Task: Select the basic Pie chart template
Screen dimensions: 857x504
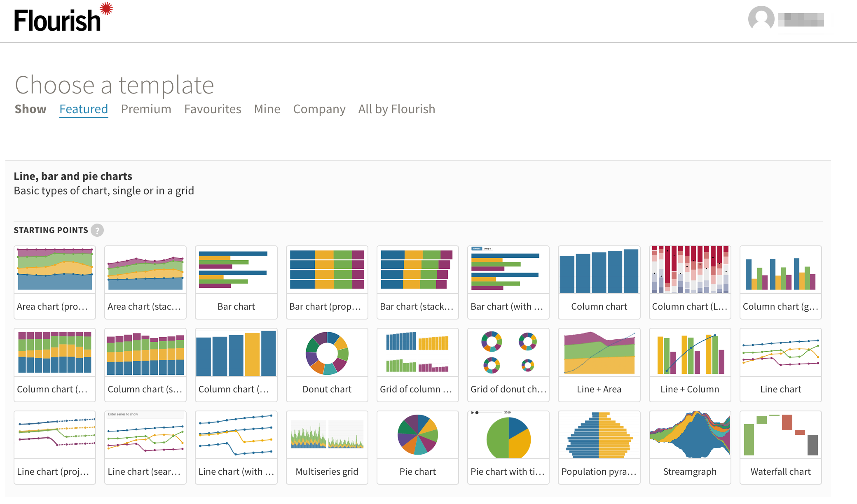Action: [418, 448]
